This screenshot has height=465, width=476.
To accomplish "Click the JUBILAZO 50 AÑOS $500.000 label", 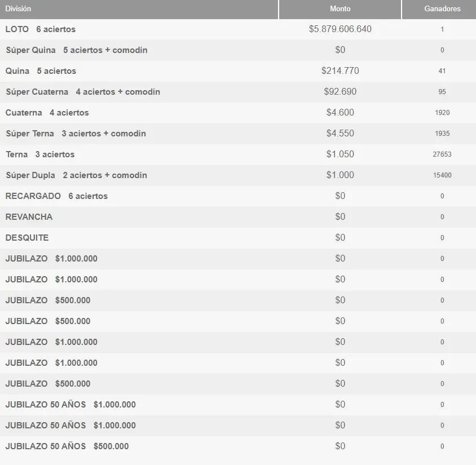I will click(x=66, y=446).
